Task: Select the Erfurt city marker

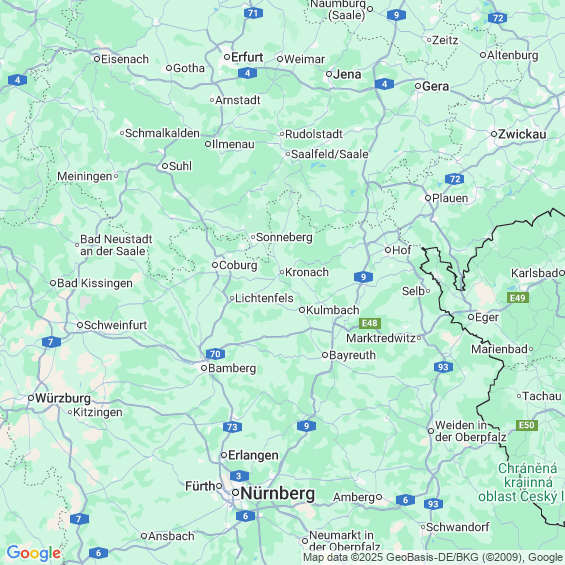Action: 227,57
